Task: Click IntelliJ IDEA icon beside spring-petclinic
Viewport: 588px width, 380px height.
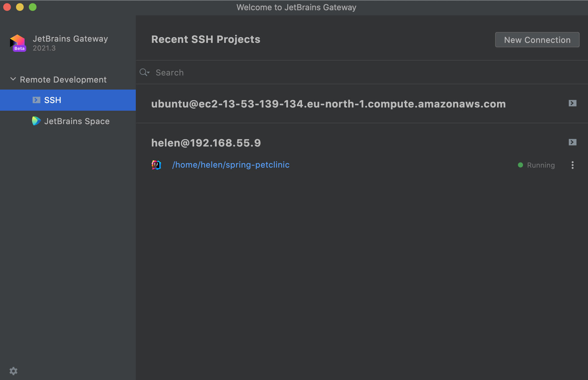Action: (x=156, y=165)
